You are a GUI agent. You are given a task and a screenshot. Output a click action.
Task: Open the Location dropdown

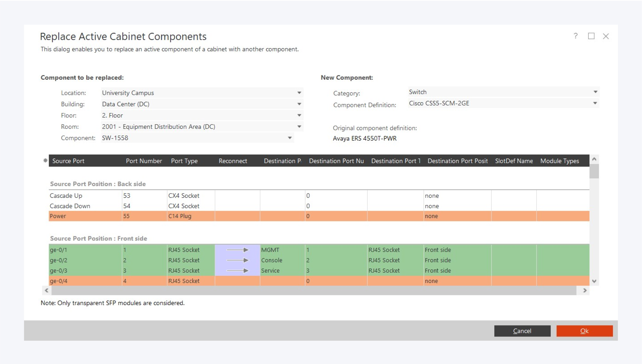[299, 93]
